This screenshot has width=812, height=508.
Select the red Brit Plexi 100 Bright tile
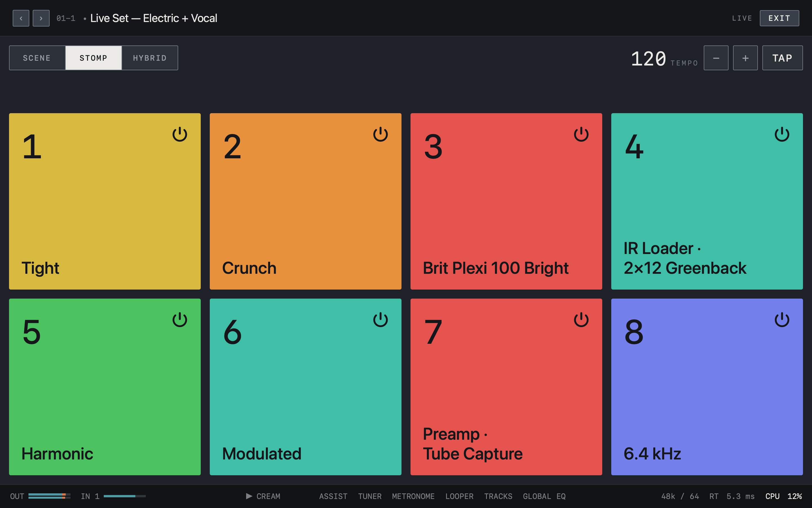point(506,201)
